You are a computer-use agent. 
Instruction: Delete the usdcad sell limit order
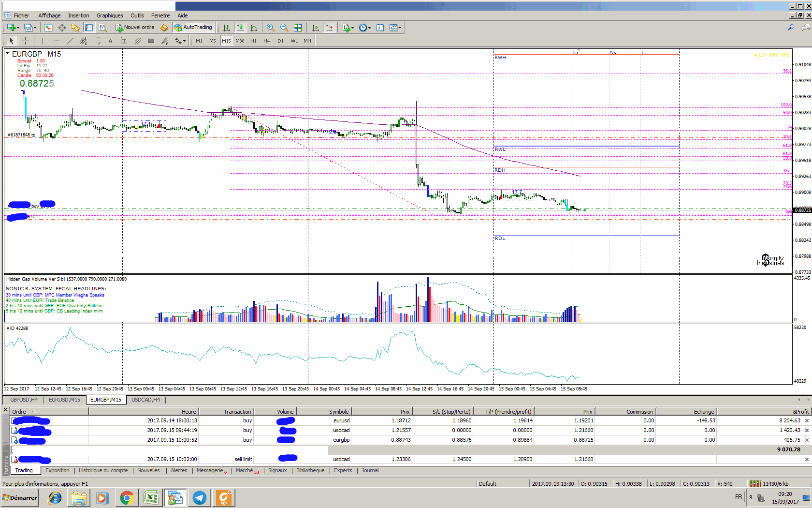tap(807, 460)
